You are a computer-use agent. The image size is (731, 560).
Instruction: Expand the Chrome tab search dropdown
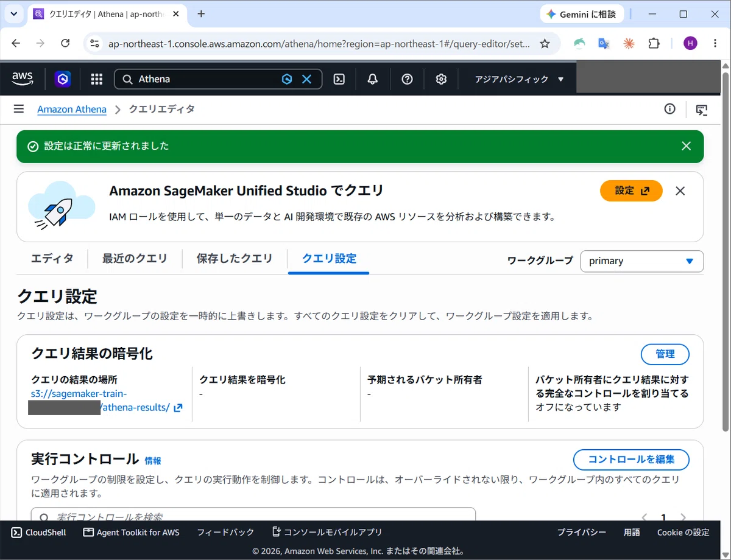pyautogui.click(x=13, y=13)
